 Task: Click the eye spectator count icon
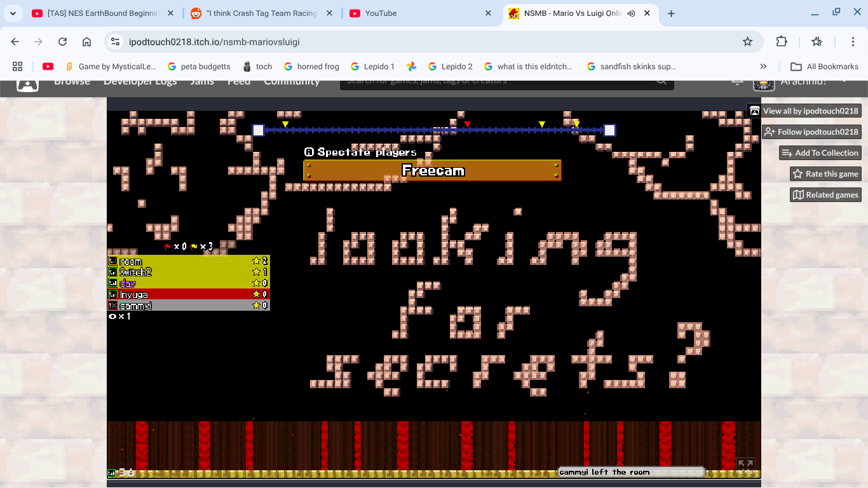[112, 316]
